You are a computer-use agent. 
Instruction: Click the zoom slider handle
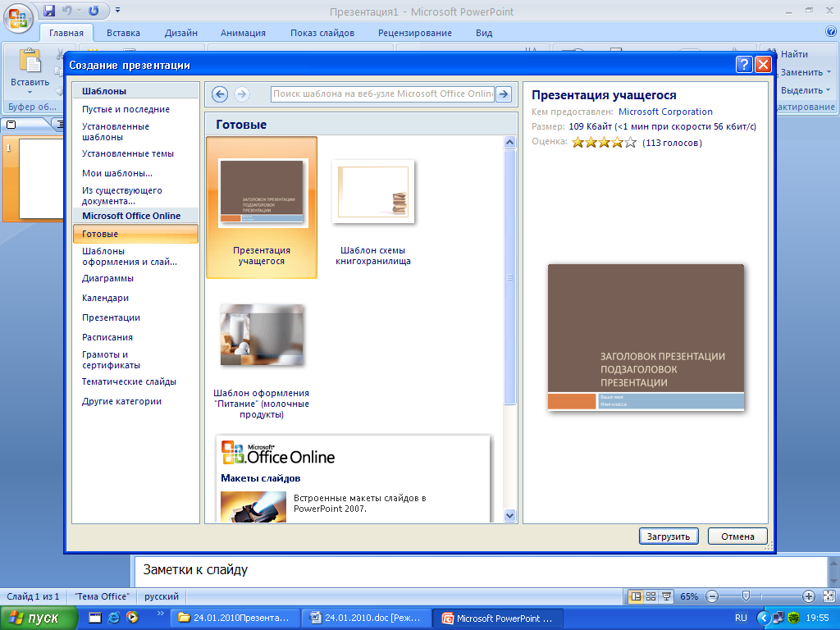[746, 596]
